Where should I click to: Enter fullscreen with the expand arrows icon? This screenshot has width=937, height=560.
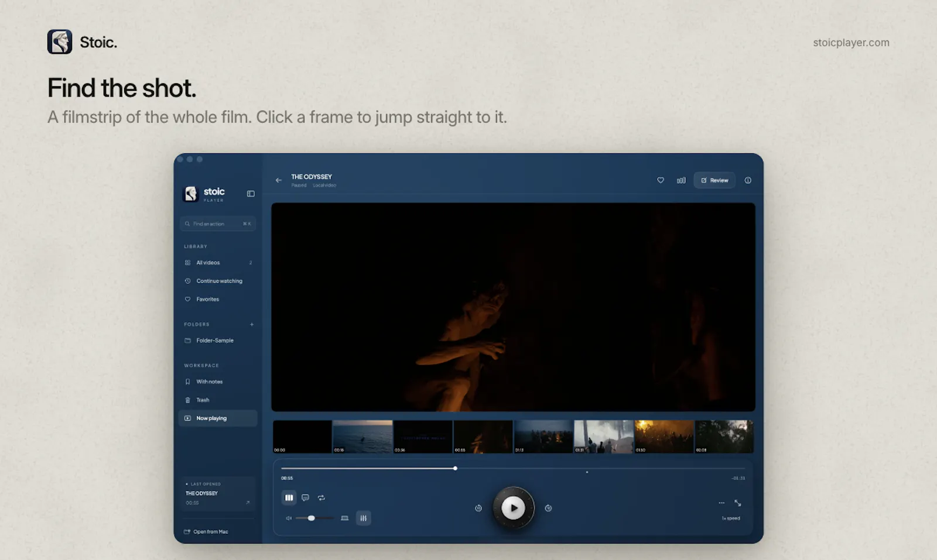pos(738,503)
